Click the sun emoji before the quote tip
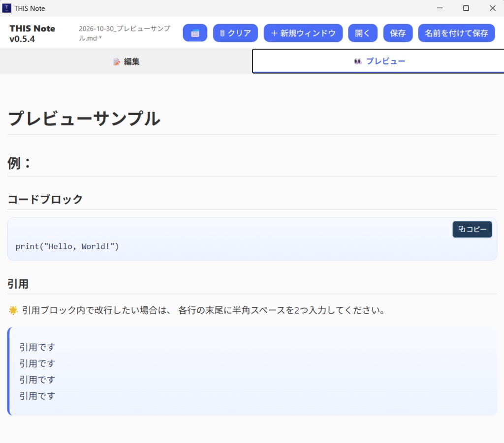504x443 pixels. click(13, 310)
